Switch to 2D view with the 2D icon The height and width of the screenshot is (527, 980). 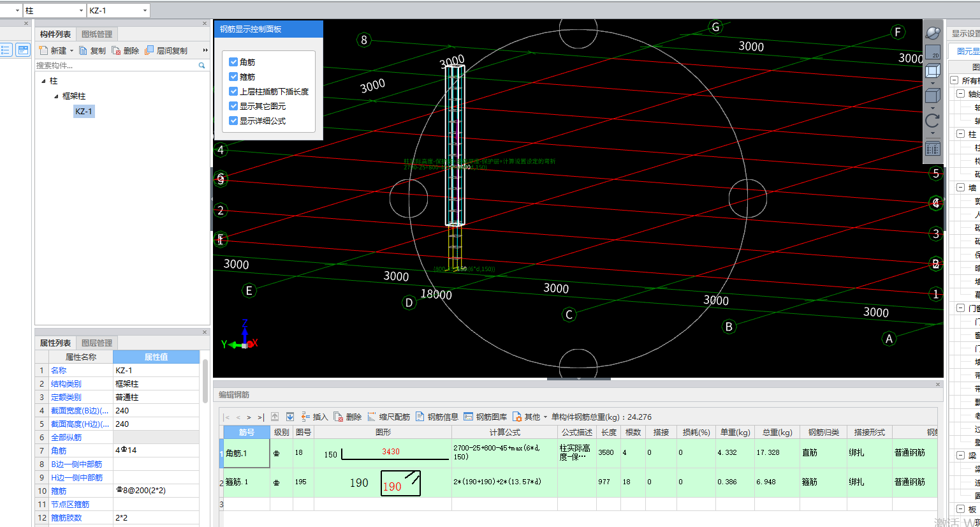[932, 52]
